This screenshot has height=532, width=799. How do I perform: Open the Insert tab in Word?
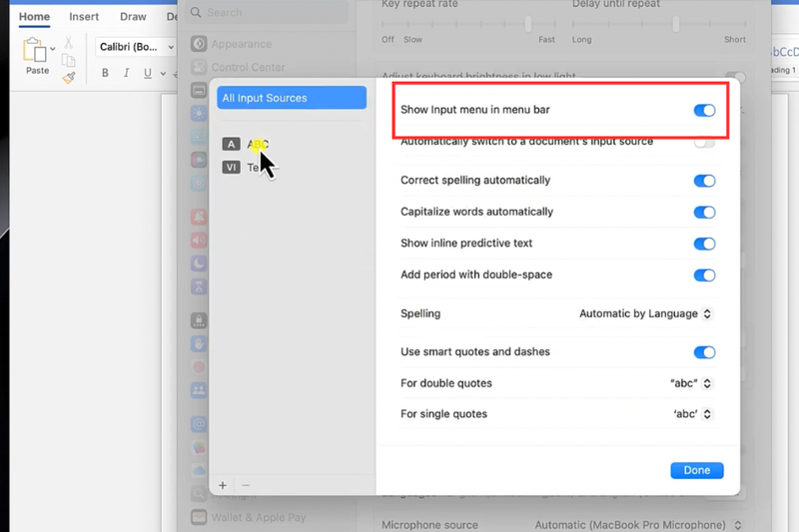[x=84, y=17]
